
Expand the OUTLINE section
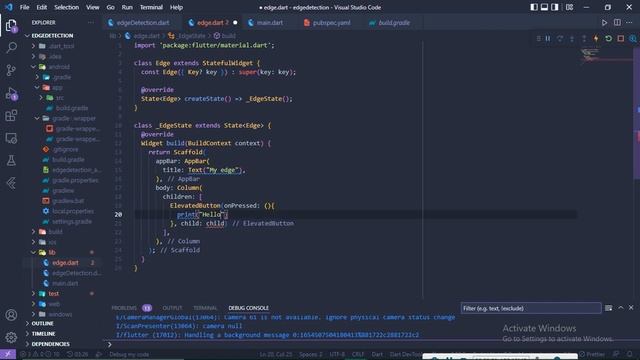click(x=42, y=323)
